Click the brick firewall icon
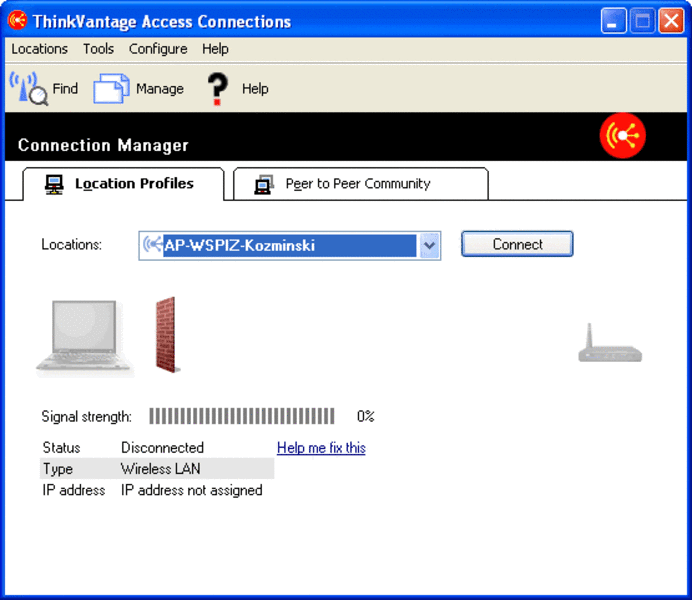Viewport: 692px width, 600px height. pyautogui.click(x=167, y=335)
